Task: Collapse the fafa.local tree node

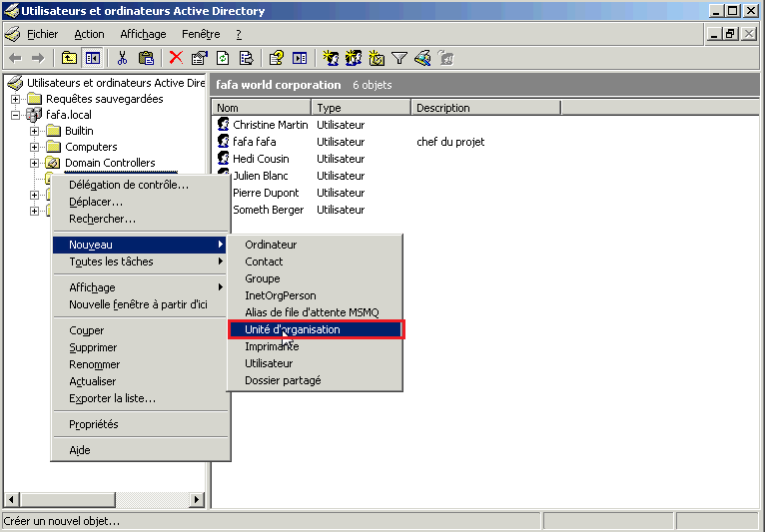Action: tap(15, 115)
